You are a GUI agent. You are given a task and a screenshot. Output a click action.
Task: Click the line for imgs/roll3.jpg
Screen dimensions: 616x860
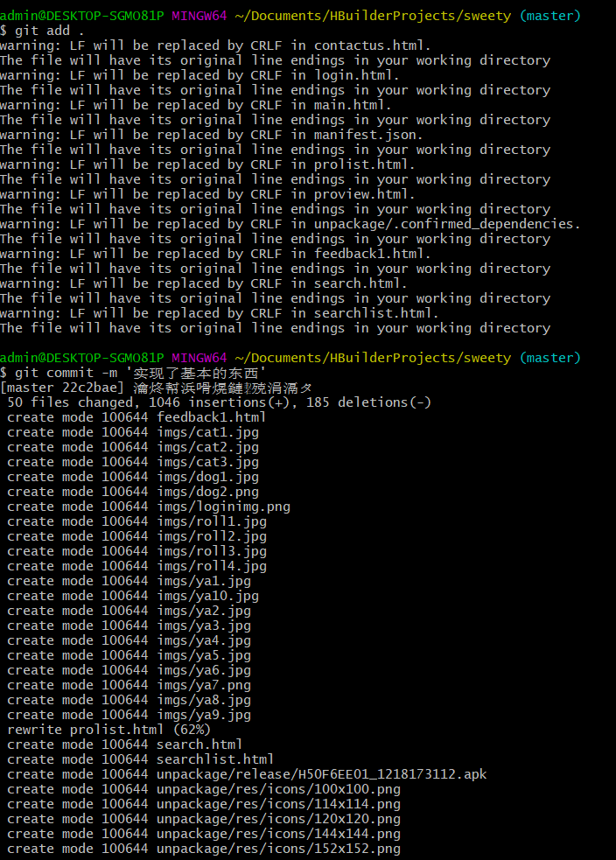click(x=136, y=550)
